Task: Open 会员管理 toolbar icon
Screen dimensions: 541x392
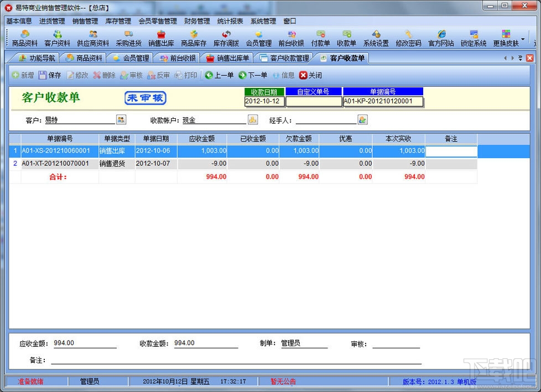Action: coord(259,38)
